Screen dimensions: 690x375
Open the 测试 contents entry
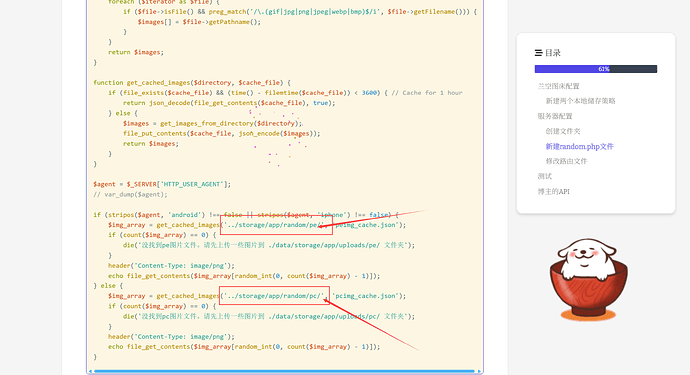544,176
